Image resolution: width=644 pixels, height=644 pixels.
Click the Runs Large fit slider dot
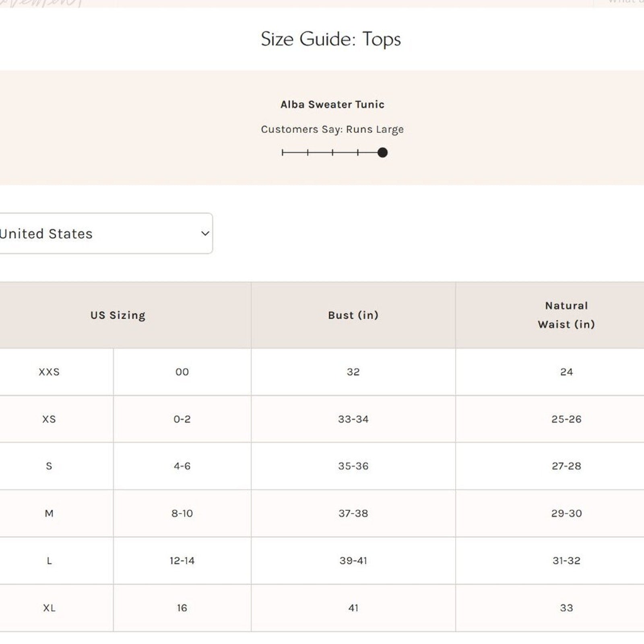pyautogui.click(x=382, y=153)
